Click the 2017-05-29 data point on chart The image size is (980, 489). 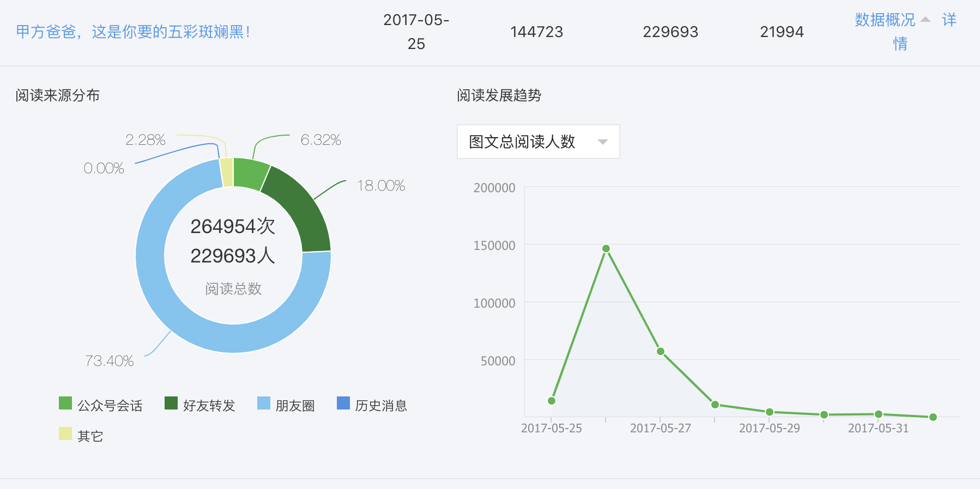point(770,412)
